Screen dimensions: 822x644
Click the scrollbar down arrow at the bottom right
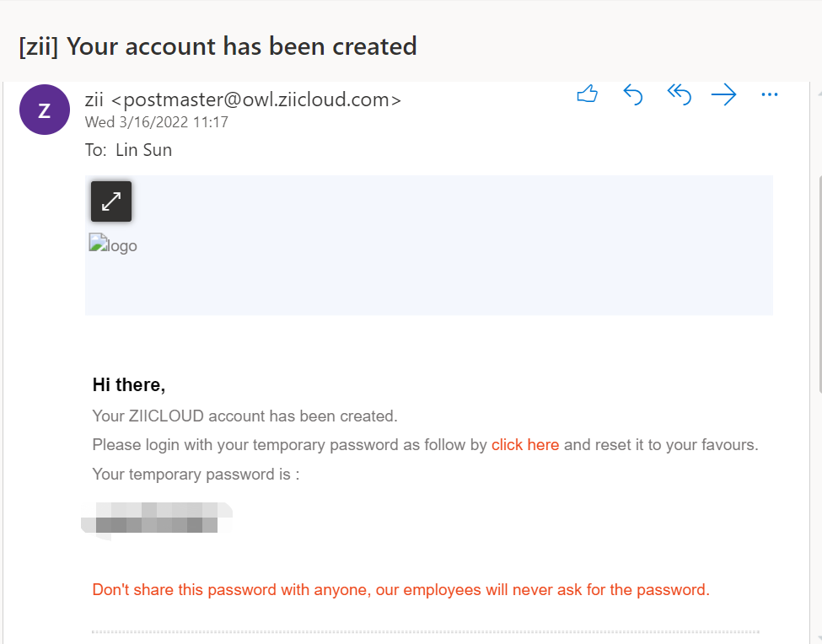click(x=819, y=637)
